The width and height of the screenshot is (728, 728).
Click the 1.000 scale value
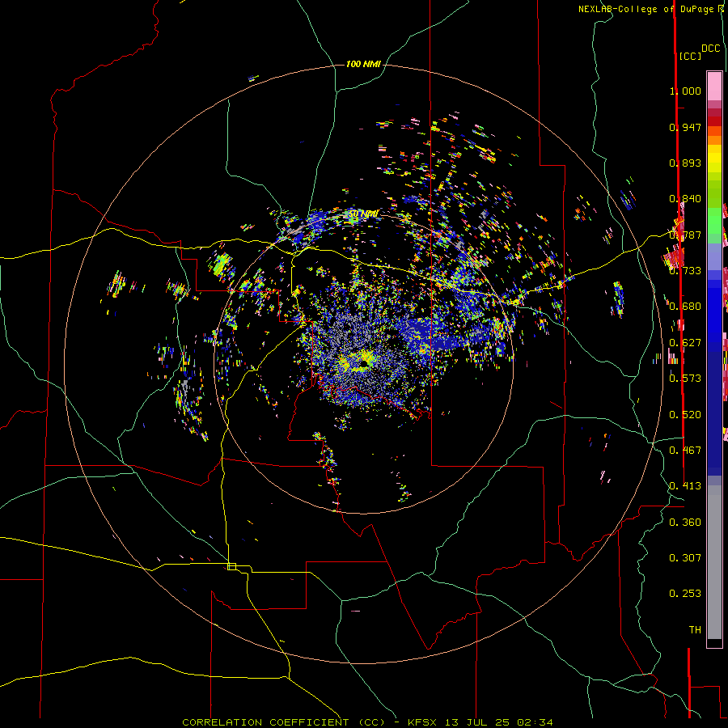[685, 91]
